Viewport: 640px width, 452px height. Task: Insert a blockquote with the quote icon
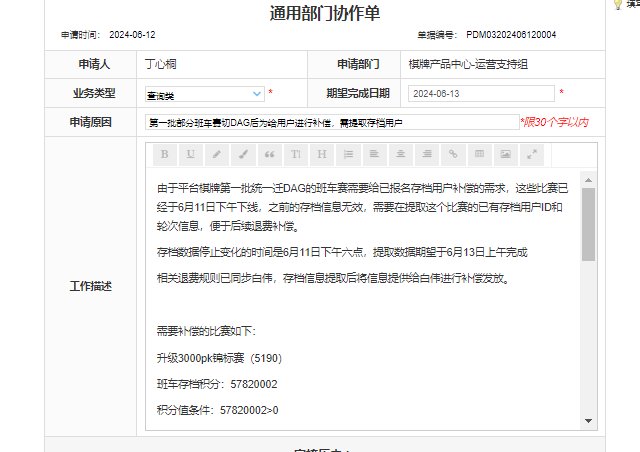point(269,154)
